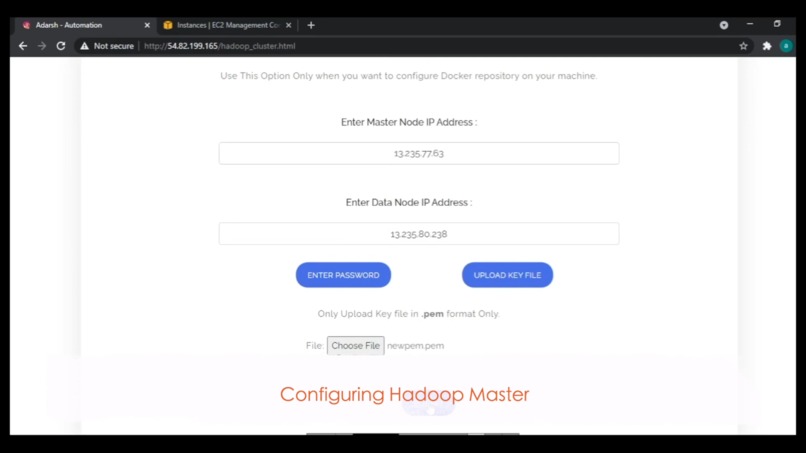Click the Configuring Hadoop Master heading
The image size is (806, 453).
pos(405,394)
